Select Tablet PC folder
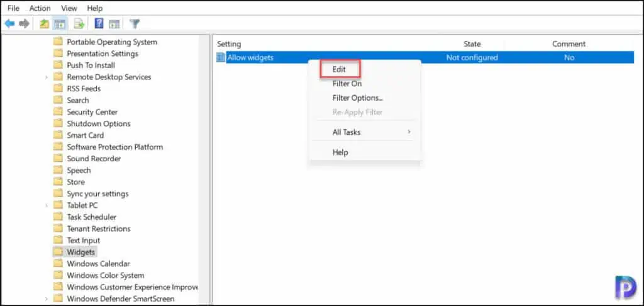 [82, 205]
